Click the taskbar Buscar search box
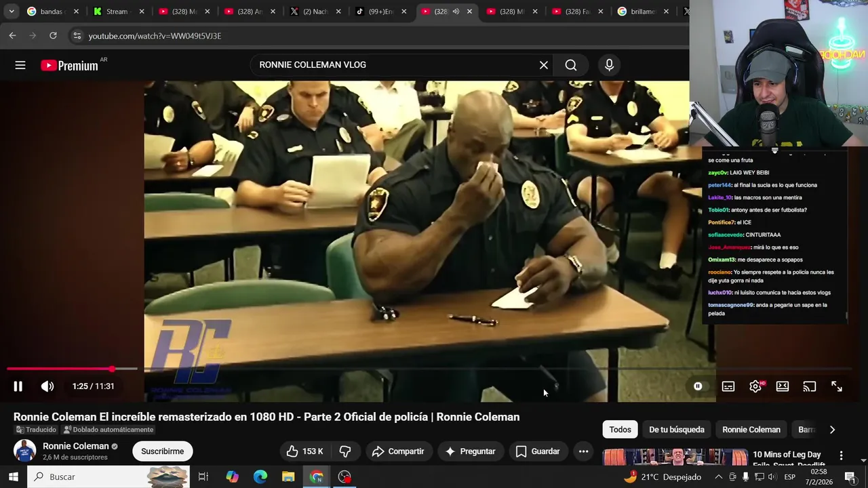 pyautogui.click(x=108, y=476)
